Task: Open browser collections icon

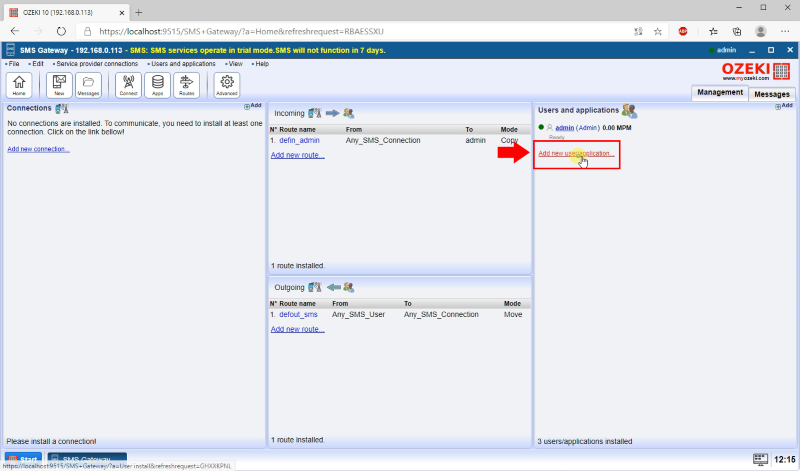Action: 737,32
